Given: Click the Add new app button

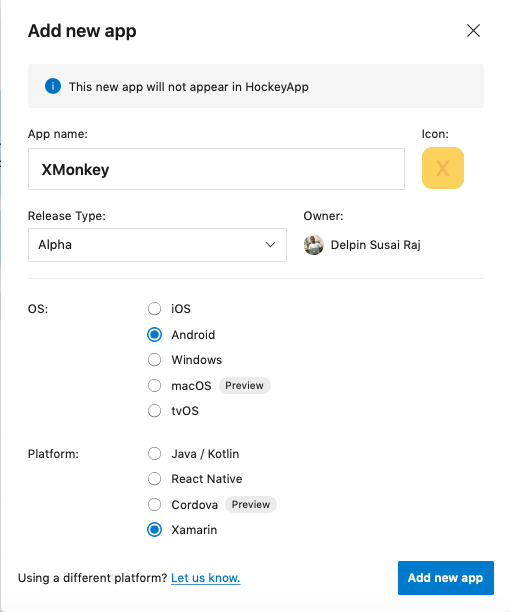Looking at the screenshot, I should (x=446, y=578).
